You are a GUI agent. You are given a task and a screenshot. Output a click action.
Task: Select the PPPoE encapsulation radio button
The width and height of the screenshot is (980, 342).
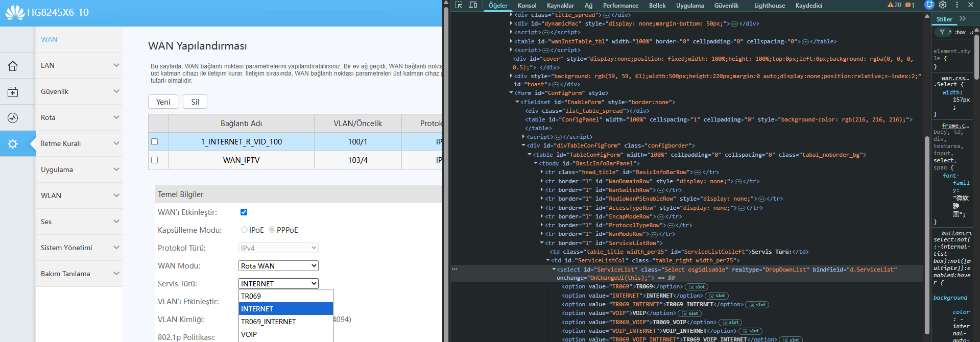(x=272, y=230)
